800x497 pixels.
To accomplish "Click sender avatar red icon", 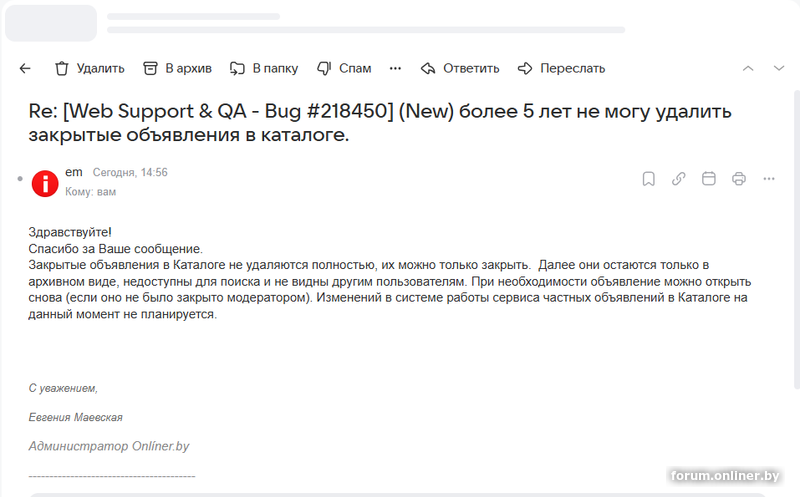I will 45,182.
